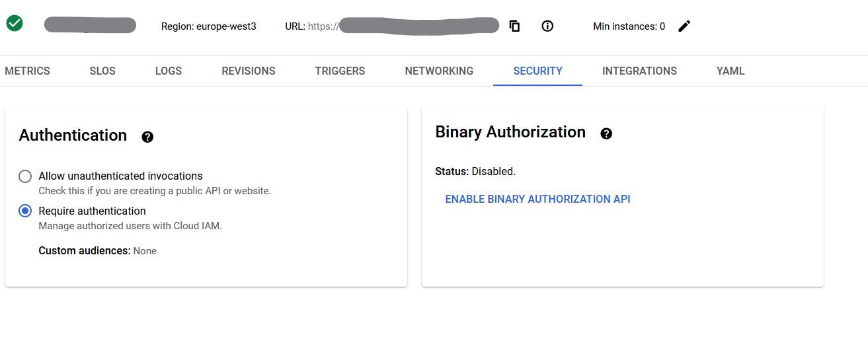Viewport: 868px width, 358px height.
Task: Open the URL info icon
Action: pyautogui.click(x=547, y=26)
